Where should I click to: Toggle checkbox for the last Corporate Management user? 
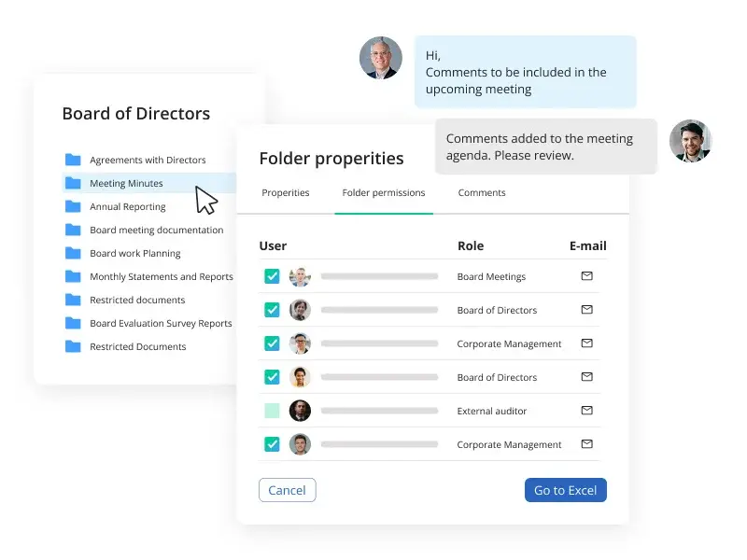[x=272, y=444]
